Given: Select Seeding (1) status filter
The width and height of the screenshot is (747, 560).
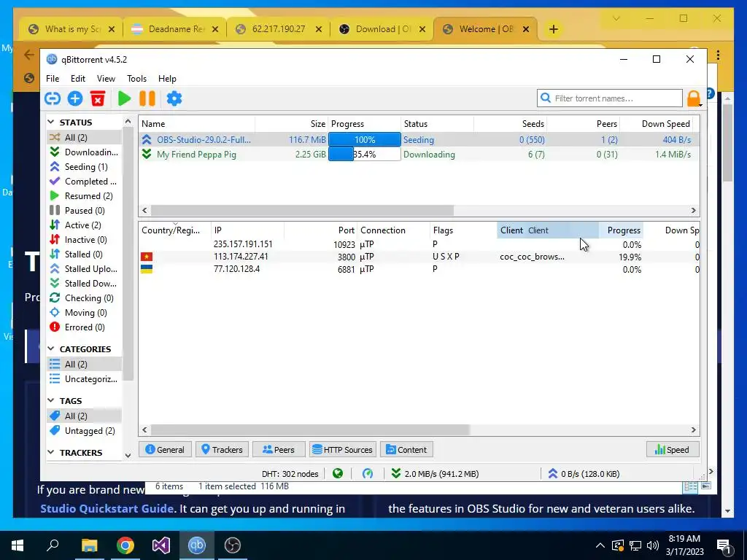Looking at the screenshot, I should tap(85, 167).
